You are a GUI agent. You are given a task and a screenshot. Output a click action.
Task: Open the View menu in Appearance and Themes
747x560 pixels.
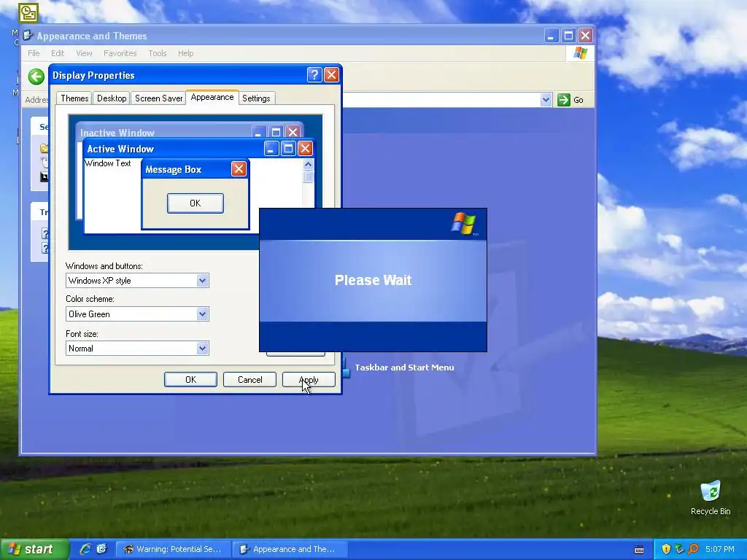pyautogui.click(x=84, y=53)
